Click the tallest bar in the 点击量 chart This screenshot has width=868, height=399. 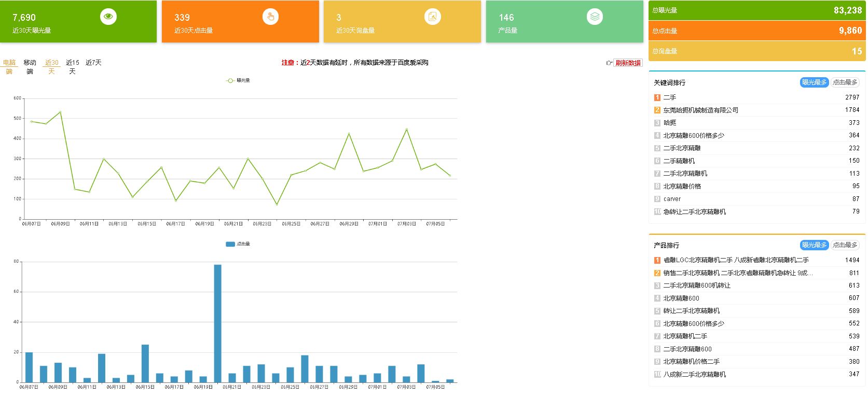click(x=217, y=323)
